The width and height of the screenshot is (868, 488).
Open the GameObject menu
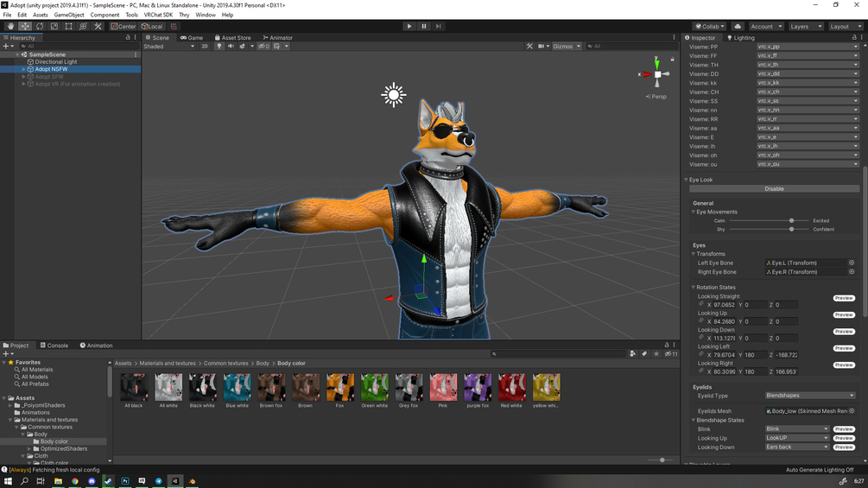click(x=68, y=15)
